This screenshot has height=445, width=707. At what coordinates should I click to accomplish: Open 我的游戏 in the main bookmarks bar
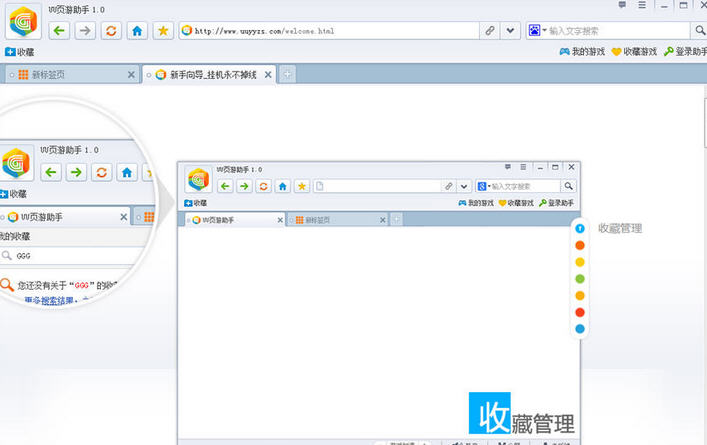click(x=582, y=52)
